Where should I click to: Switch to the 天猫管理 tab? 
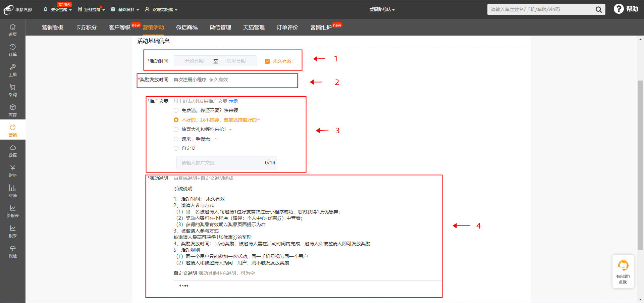click(x=254, y=27)
